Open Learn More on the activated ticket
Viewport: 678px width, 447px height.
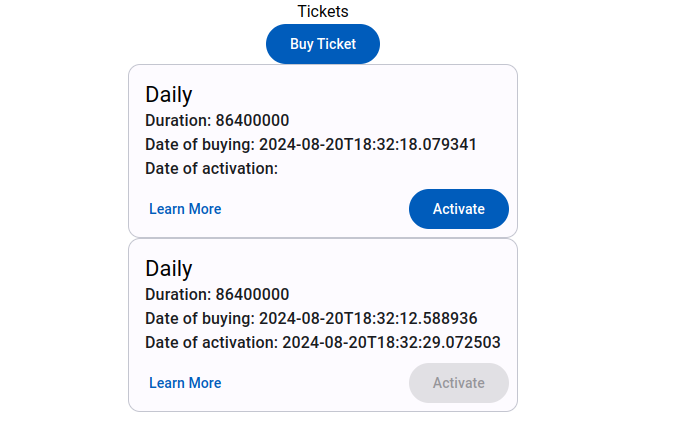tap(185, 383)
